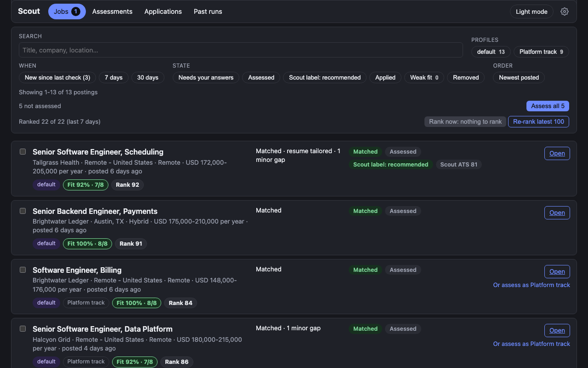The image size is (588, 368).
Task: Mark the Senior Software Engineer, Data Platform checkbox
Action: pyautogui.click(x=23, y=328)
